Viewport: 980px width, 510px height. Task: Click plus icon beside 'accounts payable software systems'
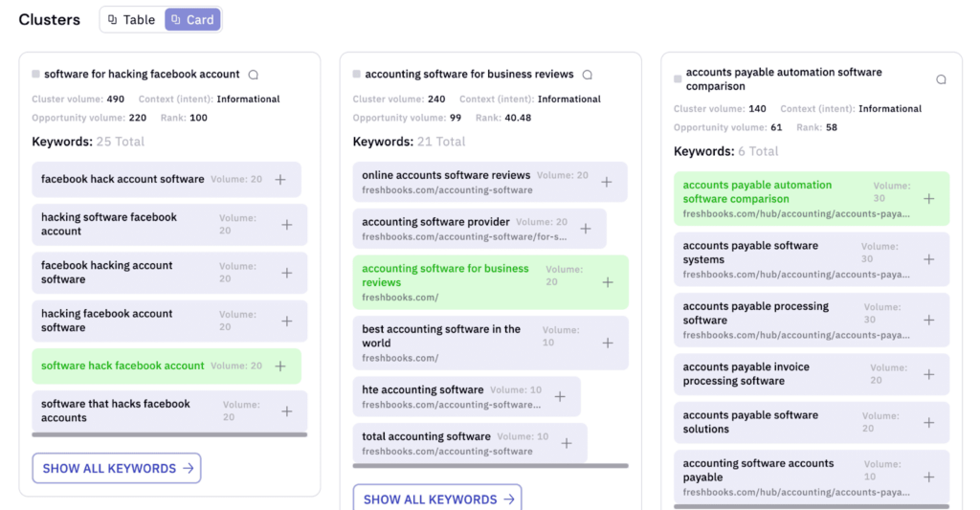[x=928, y=259]
